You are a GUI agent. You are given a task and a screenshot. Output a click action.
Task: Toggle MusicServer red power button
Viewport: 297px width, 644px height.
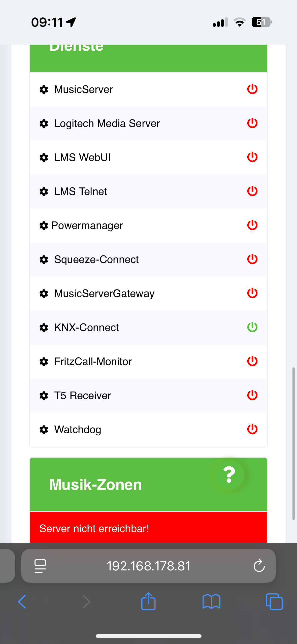point(252,89)
